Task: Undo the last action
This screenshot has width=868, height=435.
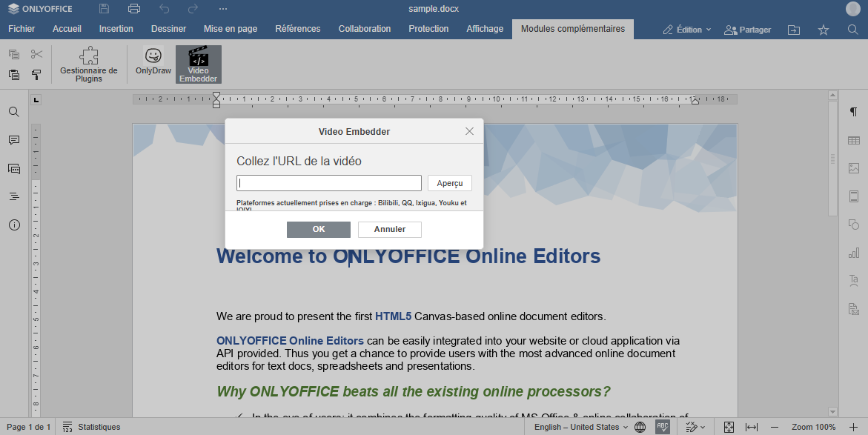Action: tap(164, 9)
